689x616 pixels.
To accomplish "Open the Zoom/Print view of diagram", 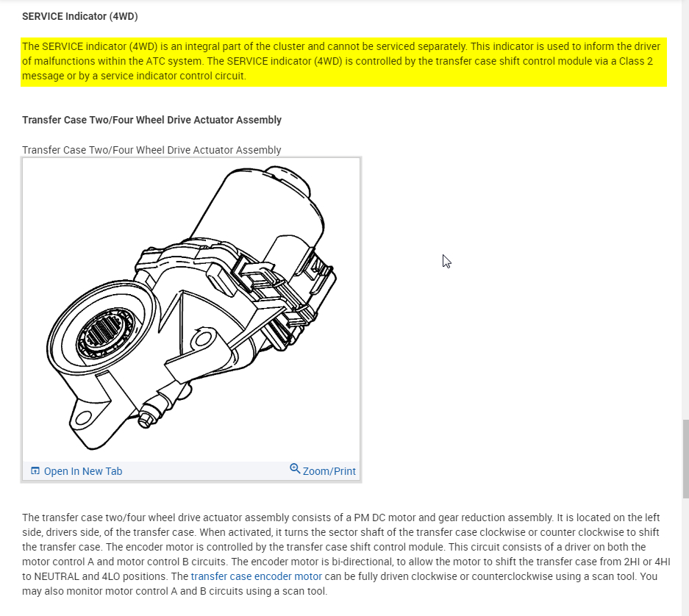I will (323, 470).
